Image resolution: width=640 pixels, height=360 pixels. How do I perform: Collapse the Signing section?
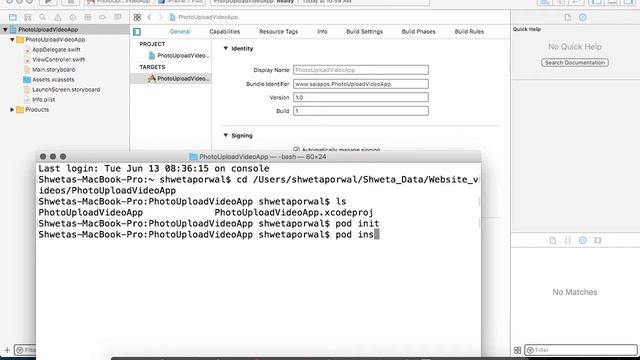point(225,135)
